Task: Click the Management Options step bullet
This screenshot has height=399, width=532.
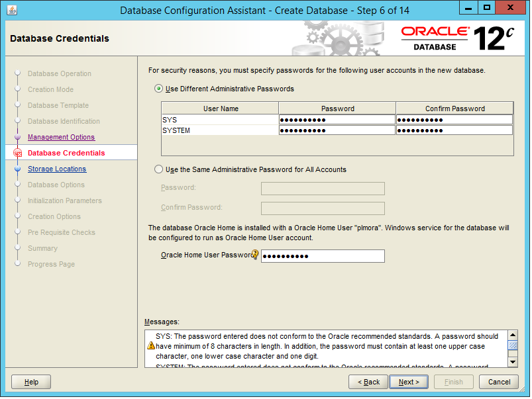Action: pos(18,137)
